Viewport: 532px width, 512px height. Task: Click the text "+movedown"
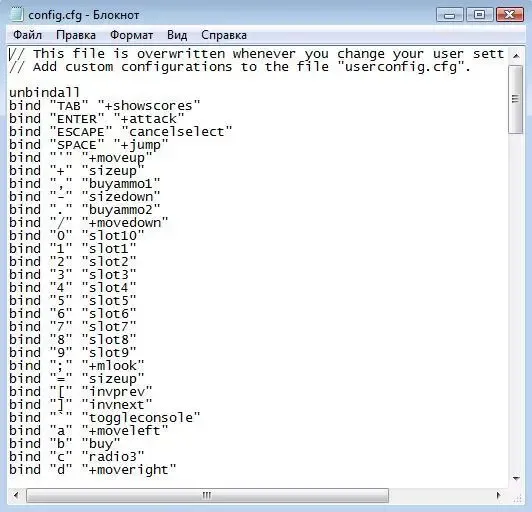coord(125,223)
